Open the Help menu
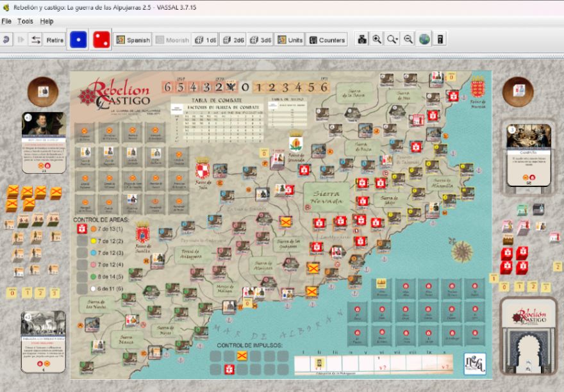 click(47, 21)
